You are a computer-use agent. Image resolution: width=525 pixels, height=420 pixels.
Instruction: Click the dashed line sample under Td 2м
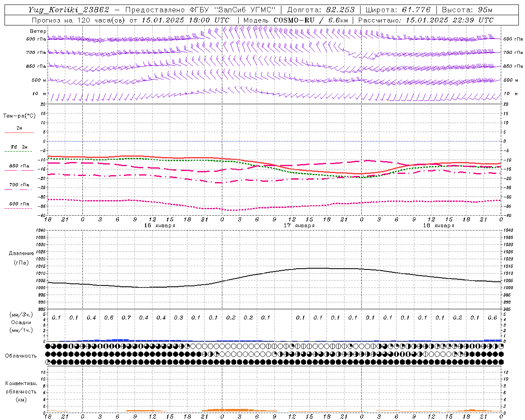(x=18, y=152)
